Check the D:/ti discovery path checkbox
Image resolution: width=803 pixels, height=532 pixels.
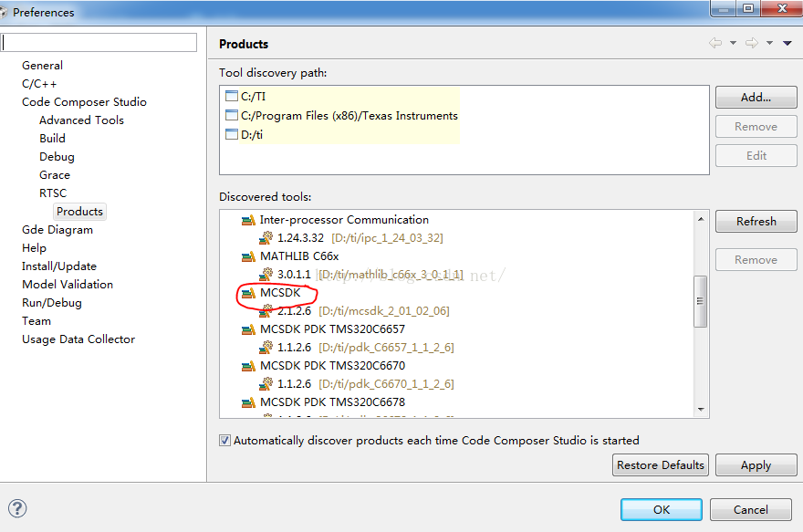(232, 135)
